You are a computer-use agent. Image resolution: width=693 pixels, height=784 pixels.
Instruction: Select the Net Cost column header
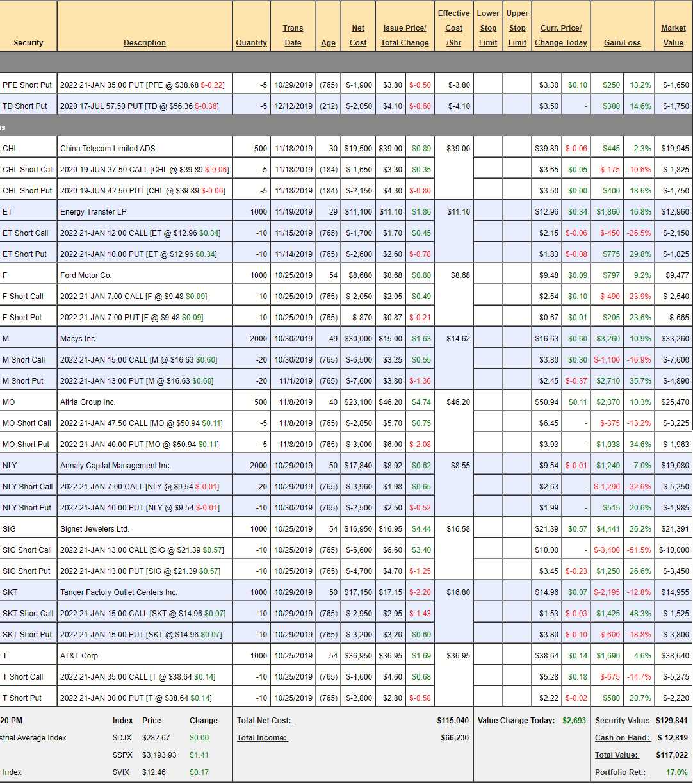coord(358,36)
